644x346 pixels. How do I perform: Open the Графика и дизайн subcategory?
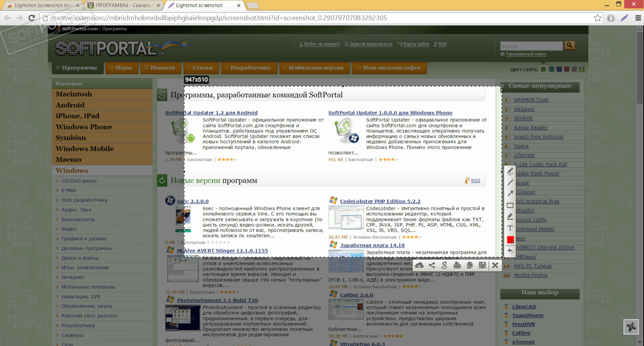coord(84,239)
